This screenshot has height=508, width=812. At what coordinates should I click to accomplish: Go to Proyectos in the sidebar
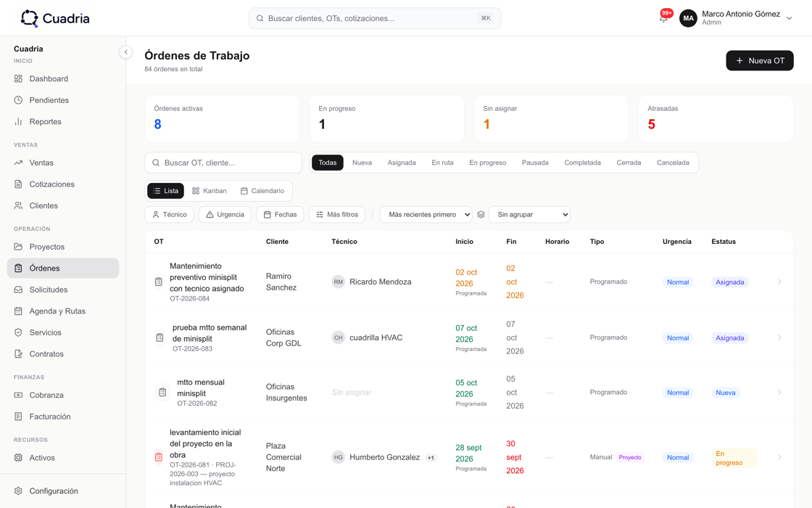coord(63,247)
